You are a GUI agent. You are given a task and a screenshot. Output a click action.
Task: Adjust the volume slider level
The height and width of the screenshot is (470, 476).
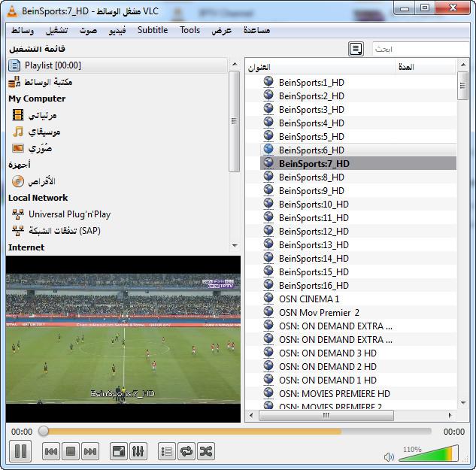click(429, 454)
